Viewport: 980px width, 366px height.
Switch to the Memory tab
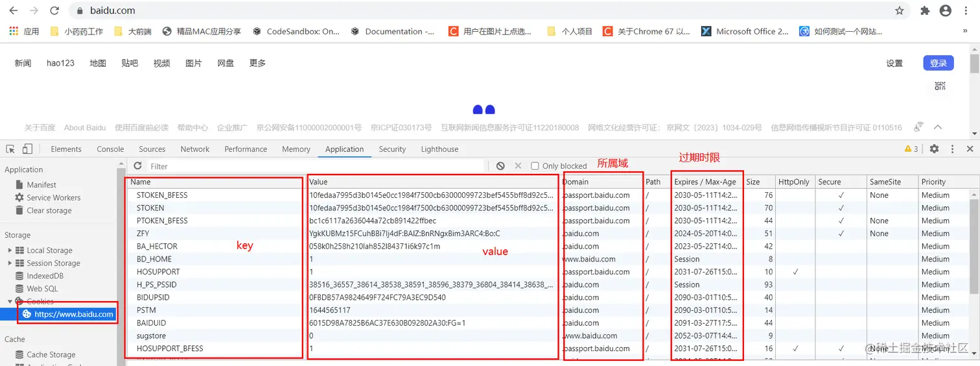point(296,149)
